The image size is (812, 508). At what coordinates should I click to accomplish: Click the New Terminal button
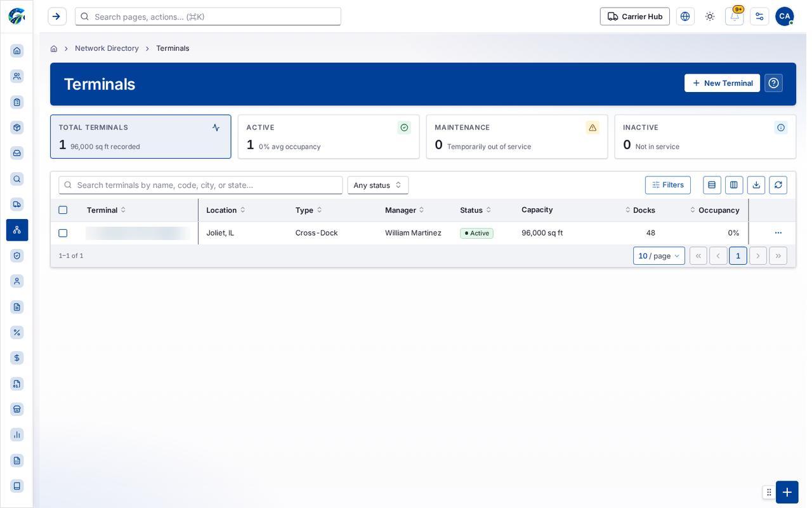[x=722, y=83]
